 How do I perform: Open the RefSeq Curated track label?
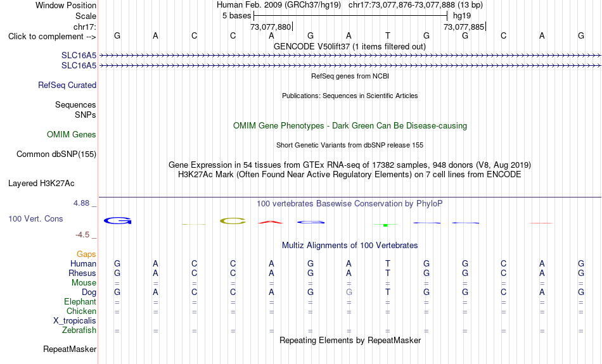pos(67,85)
